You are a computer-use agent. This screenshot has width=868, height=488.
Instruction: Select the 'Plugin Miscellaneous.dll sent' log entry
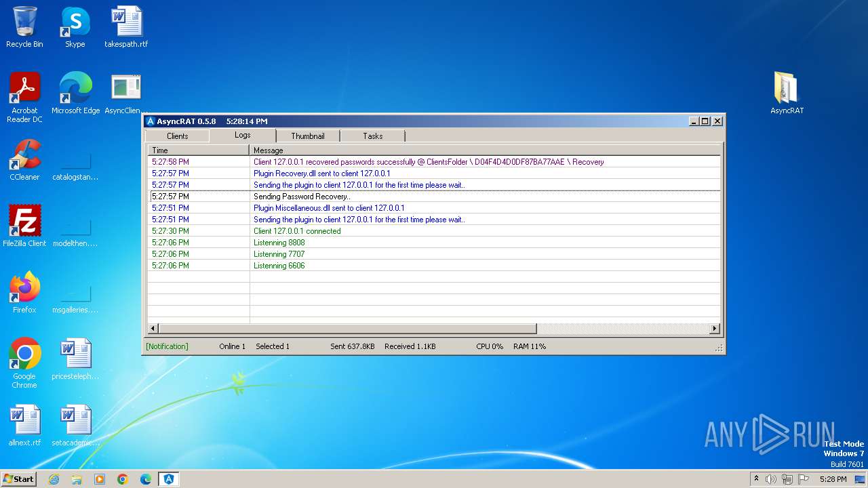pos(434,208)
